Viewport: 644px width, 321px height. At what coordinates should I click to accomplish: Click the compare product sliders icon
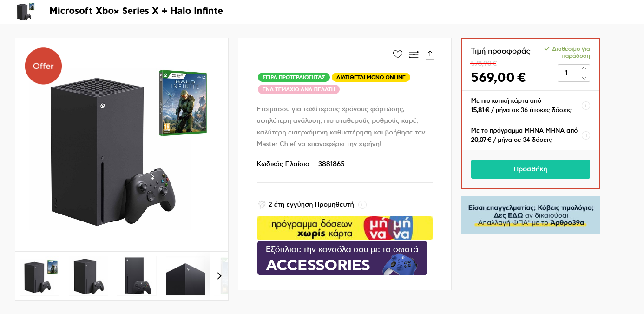(x=414, y=55)
